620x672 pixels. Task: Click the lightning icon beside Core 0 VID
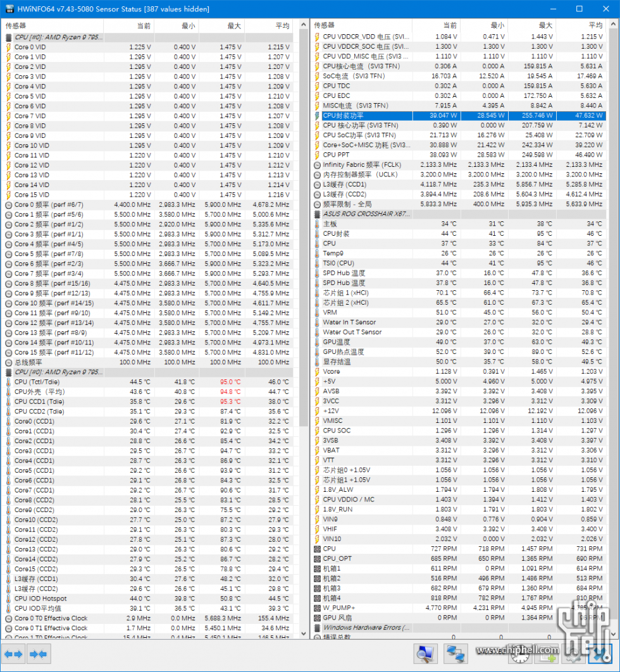8,47
